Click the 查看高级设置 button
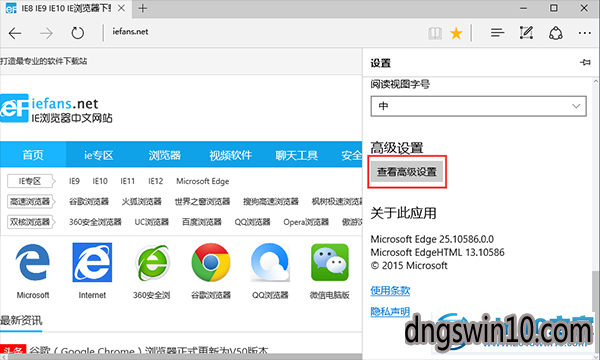600x360 pixels. [x=407, y=172]
